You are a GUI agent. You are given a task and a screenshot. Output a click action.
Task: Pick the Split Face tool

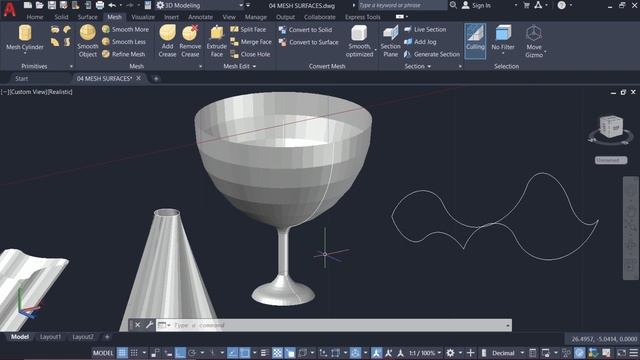248,29
